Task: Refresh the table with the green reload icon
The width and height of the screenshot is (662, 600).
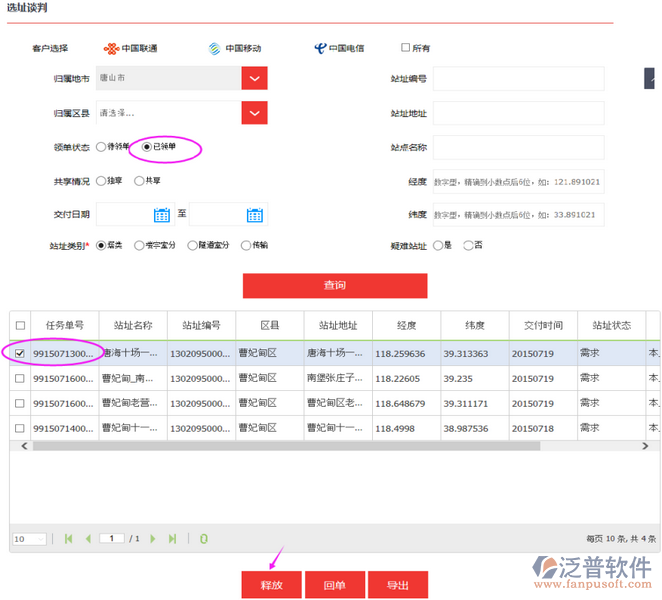Action: click(x=204, y=538)
